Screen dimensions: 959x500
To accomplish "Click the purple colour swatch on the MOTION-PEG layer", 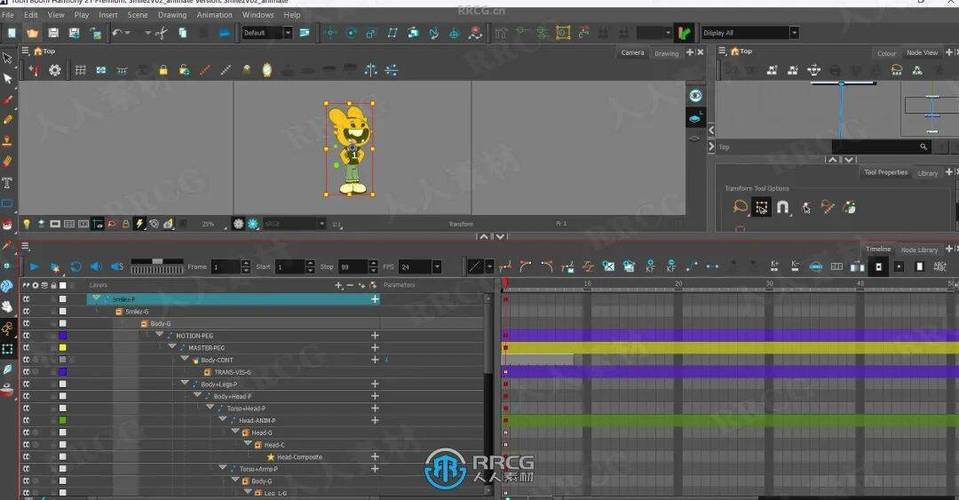I will coord(62,336).
